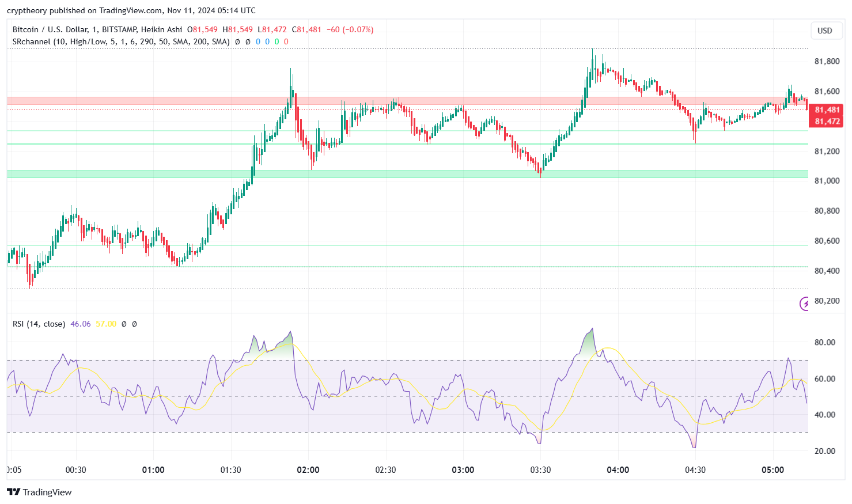Click the high value H81,549
Viewport: 852px width, 504px height.
(x=238, y=29)
